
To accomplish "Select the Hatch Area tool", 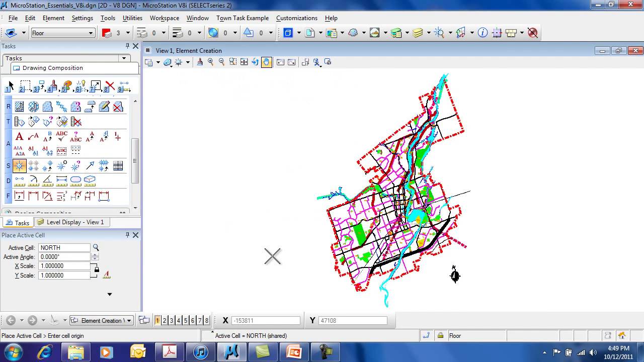I will [20, 107].
